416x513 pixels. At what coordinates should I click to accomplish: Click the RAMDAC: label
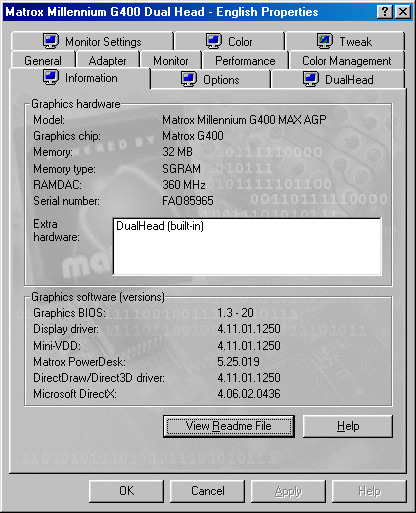click(x=57, y=185)
